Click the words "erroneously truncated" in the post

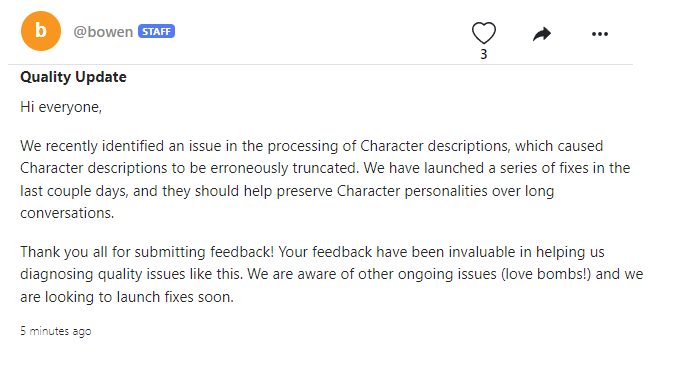pyautogui.click(x=285, y=168)
